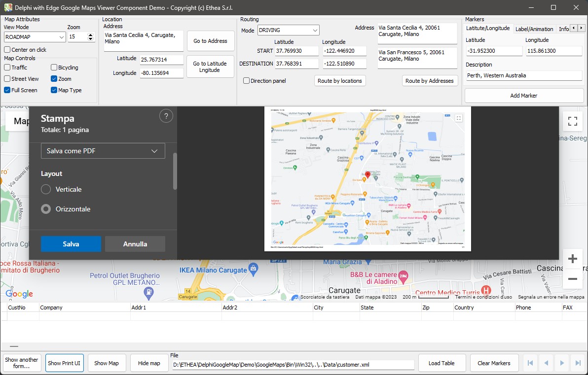Go to previous record navigator icon
Screen dimensions: 588x375
coord(546,363)
